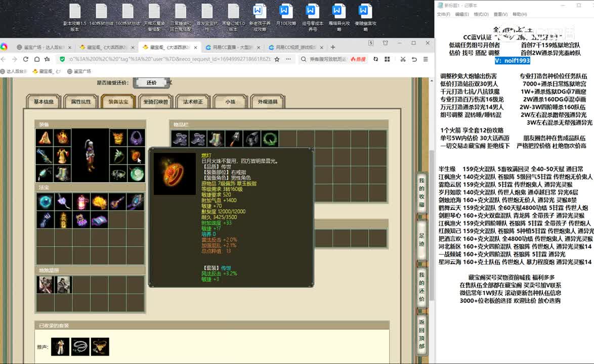The image size is (594, 364).
Task: Open the 鉴宝广场 bookmark link
Action: 79,71
